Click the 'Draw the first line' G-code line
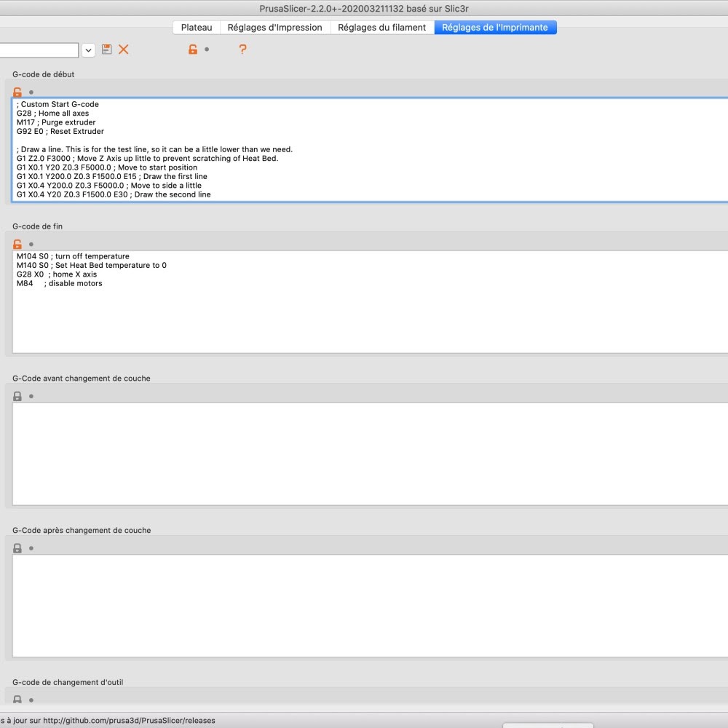This screenshot has height=728, width=728. [112, 176]
